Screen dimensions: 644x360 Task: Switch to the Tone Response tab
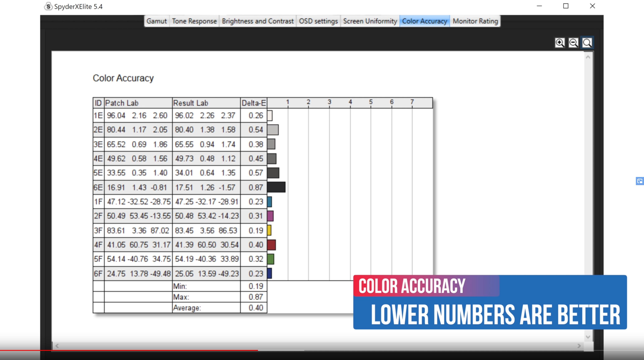pyautogui.click(x=194, y=21)
